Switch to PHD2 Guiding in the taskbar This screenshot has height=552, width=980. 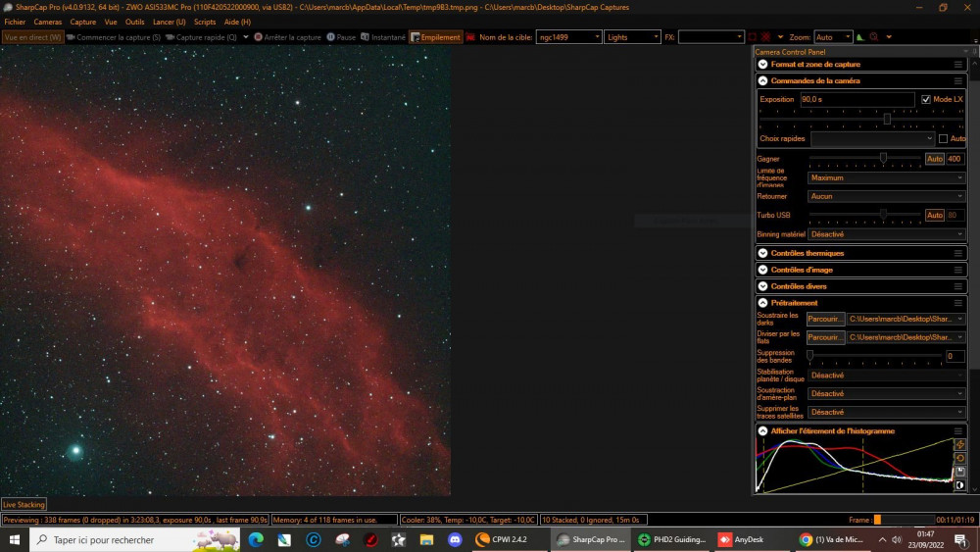point(672,539)
